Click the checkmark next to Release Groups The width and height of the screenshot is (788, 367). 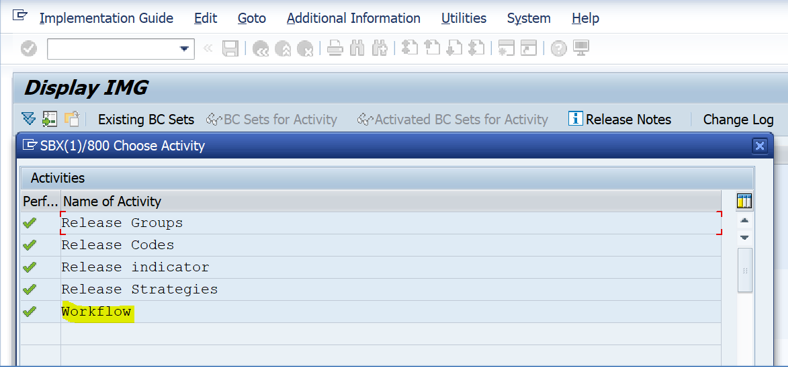coord(30,223)
